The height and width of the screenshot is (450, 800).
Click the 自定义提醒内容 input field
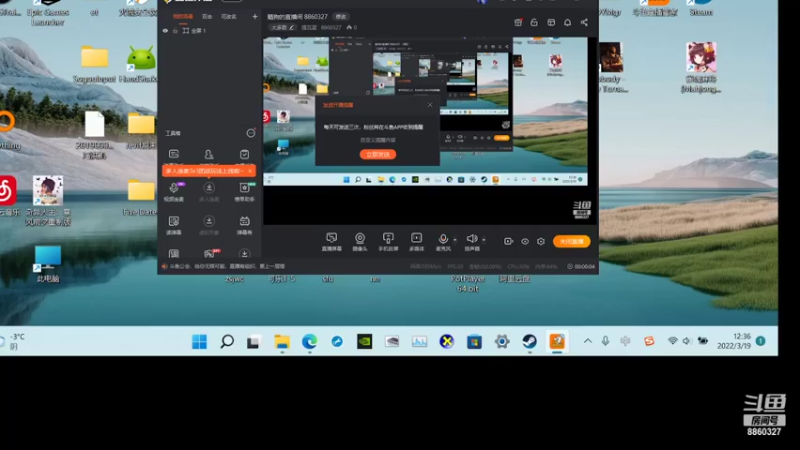pos(378,140)
